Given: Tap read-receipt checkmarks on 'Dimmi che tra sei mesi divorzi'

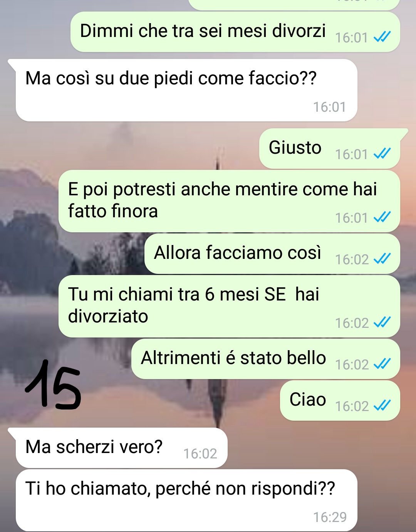Looking at the screenshot, I should [382, 37].
